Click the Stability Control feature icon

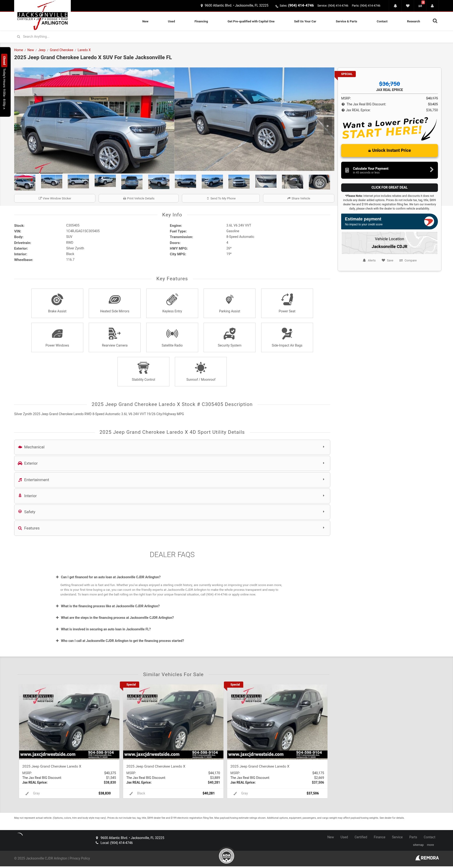pyautogui.click(x=143, y=368)
